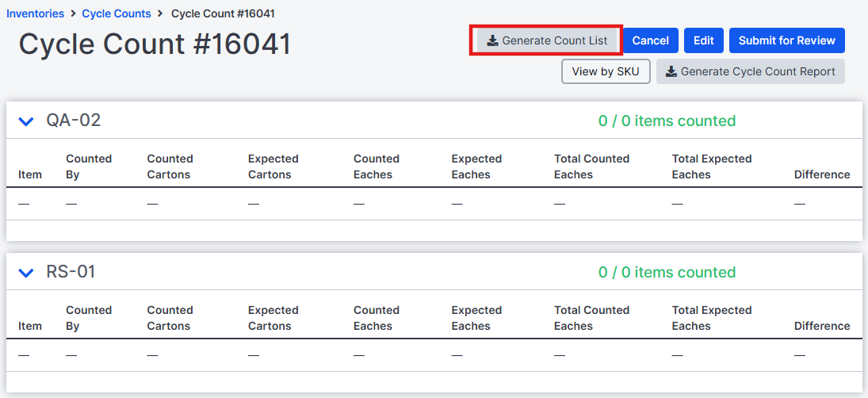Click the Generate Count List button
The height and width of the screenshot is (398, 868).
(x=546, y=40)
